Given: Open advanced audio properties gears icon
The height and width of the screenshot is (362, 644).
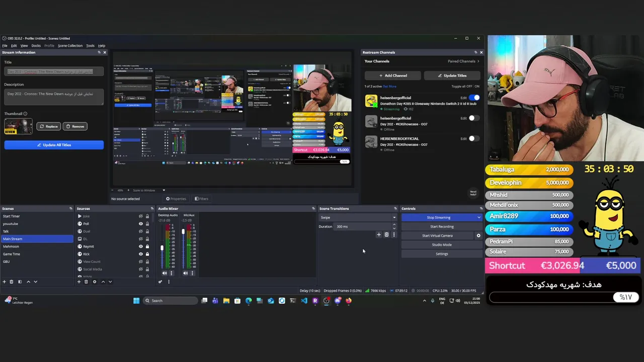Looking at the screenshot, I should coord(160,282).
